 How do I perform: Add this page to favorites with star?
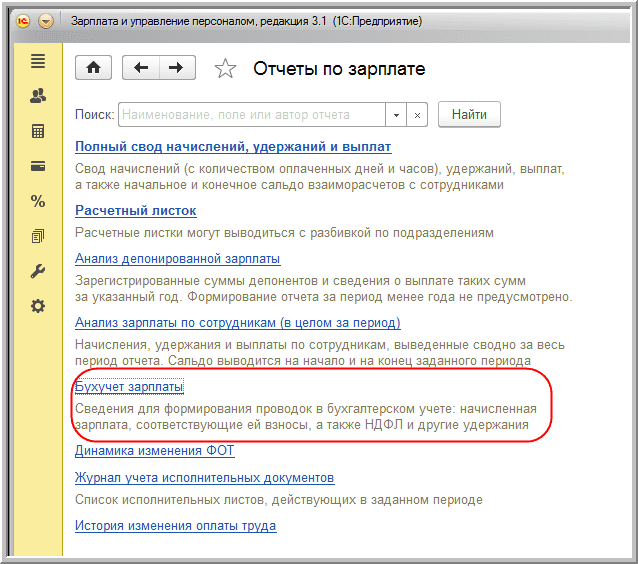[x=226, y=69]
